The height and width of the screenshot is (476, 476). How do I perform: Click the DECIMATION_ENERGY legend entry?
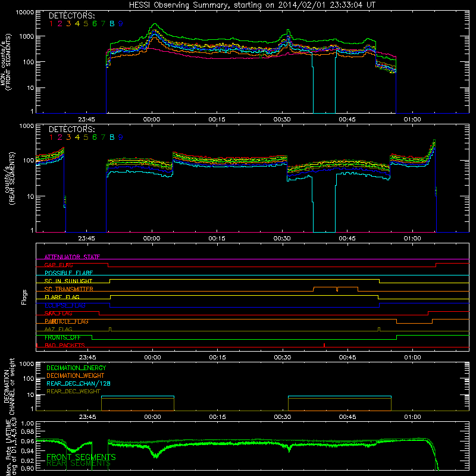click(x=76, y=368)
